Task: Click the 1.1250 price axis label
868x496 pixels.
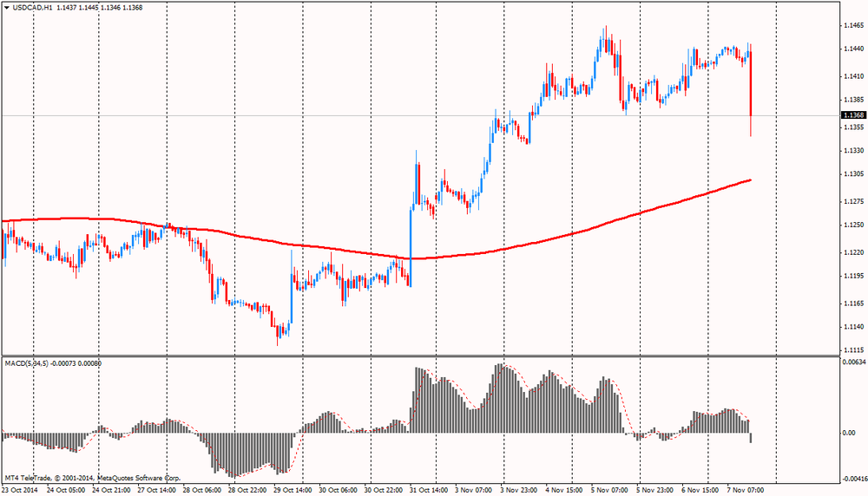Action: [x=853, y=225]
